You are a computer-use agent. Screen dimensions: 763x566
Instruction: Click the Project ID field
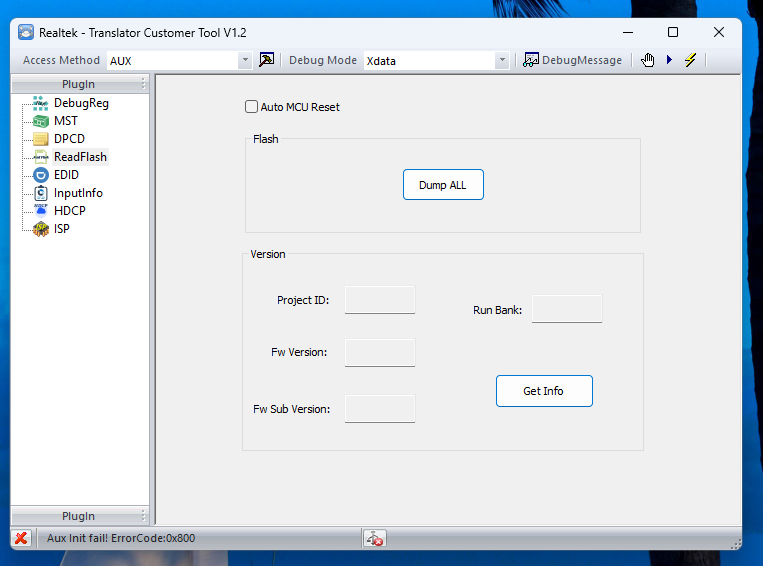(x=380, y=300)
